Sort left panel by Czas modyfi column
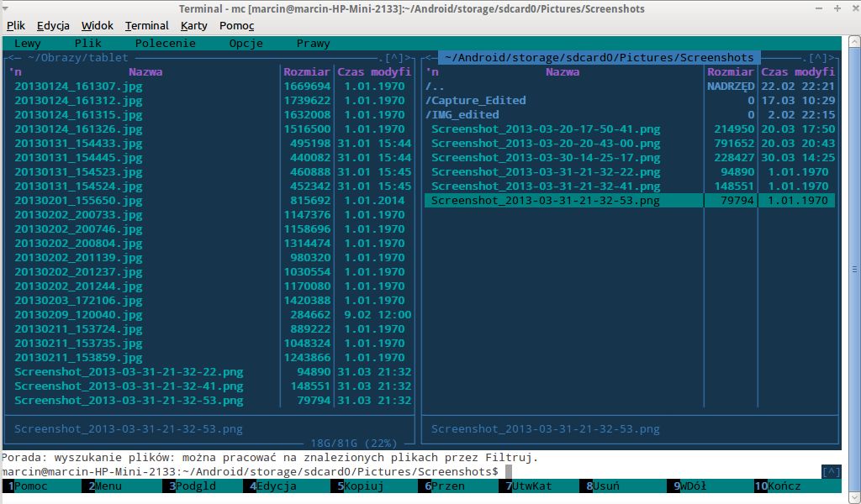The height and width of the screenshot is (504, 861). click(x=374, y=72)
